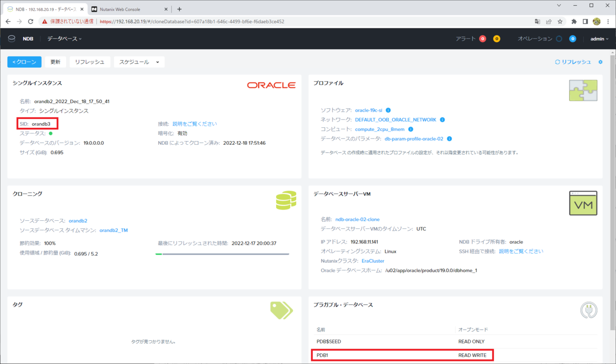This screenshot has width=616, height=364.
Task: Open the データベース dropdown menu
Action: point(64,39)
